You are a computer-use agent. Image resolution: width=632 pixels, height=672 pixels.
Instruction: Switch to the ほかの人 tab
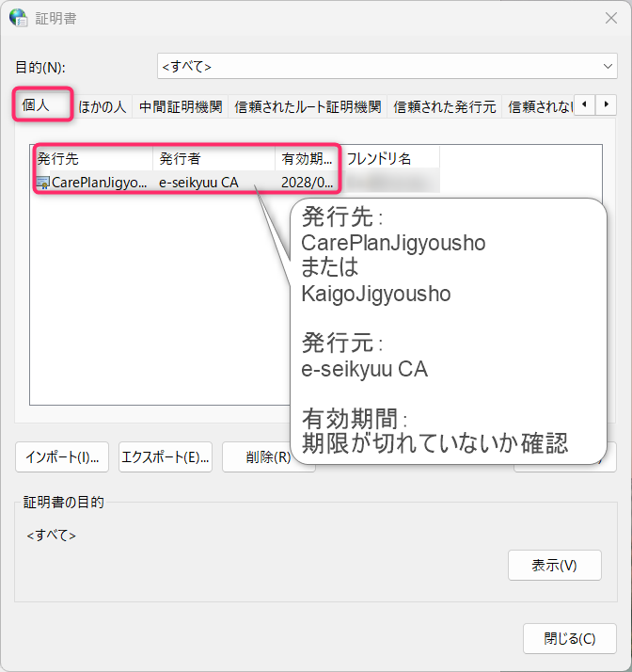pos(103,107)
